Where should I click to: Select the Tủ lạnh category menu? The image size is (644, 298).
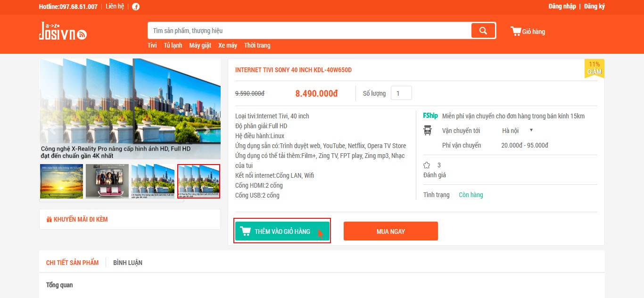point(173,45)
